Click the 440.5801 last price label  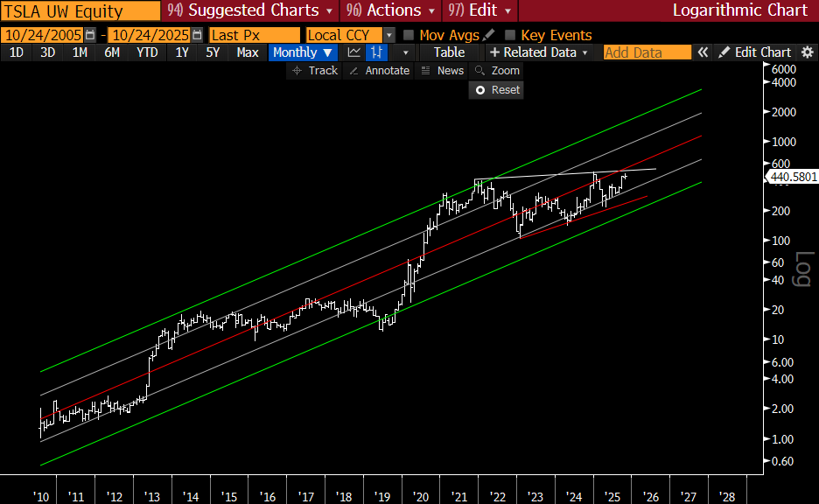tap(793, 177)
